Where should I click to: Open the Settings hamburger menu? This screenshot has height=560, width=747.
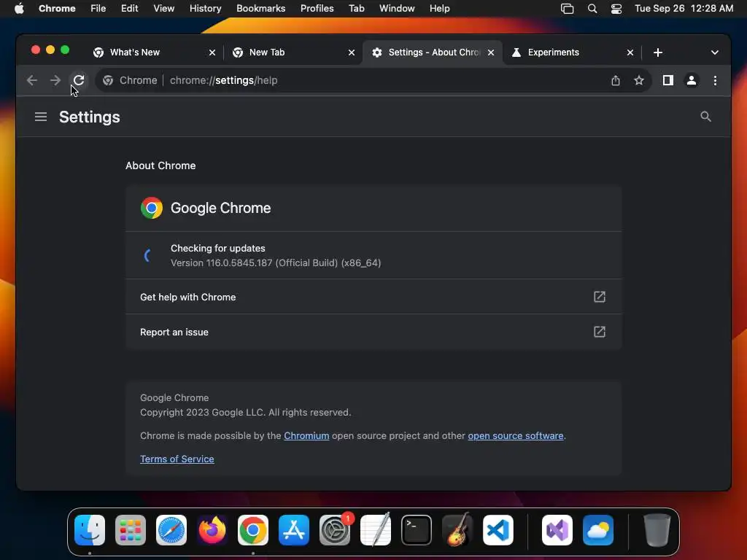coord(41,117)
